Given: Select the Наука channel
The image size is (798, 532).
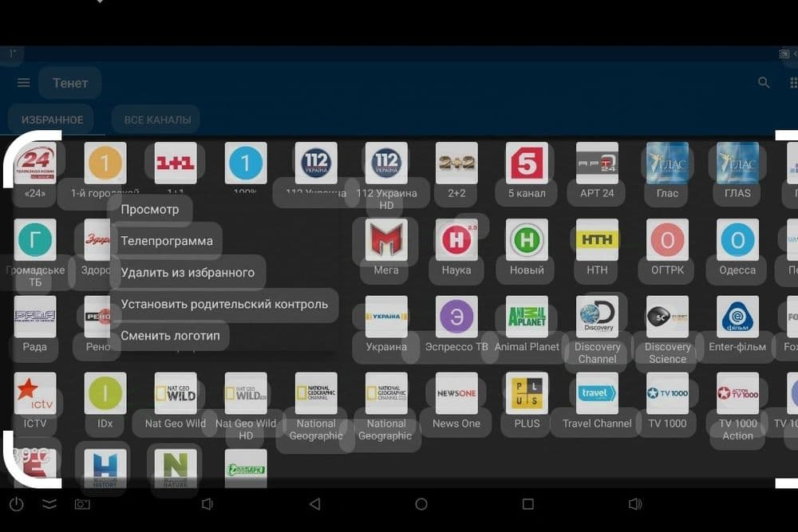Looking at the screenshot, I should click(456, 239).
